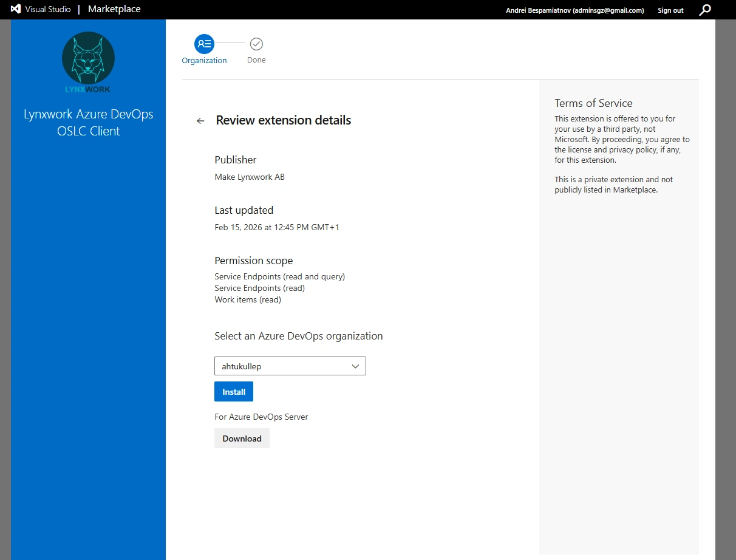736x560 pixels.
Task: Click the 'Review extension details' heading
Action: point(284,120)
